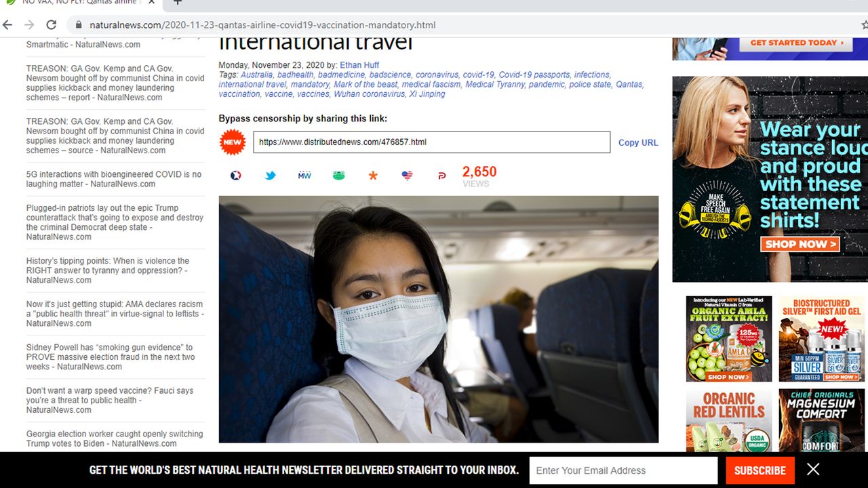Share via the green Gab frog icon
The height and width of the screenshot is (488, 868).
pos(338,176)
